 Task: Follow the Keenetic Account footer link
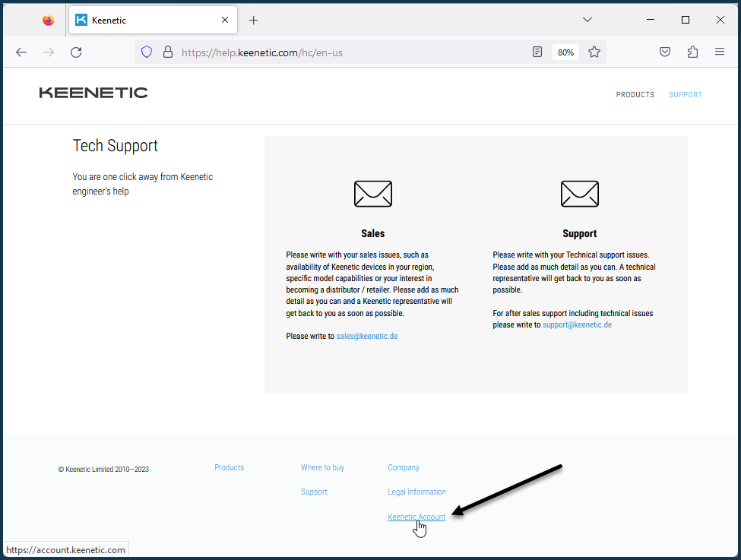click(x=416, y=517)
